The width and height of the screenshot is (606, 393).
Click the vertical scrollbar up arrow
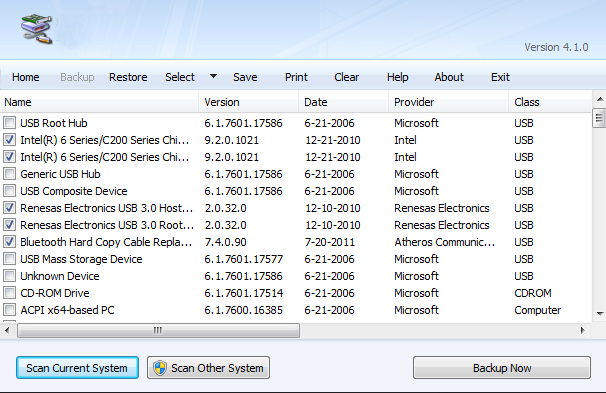point(599,100)
